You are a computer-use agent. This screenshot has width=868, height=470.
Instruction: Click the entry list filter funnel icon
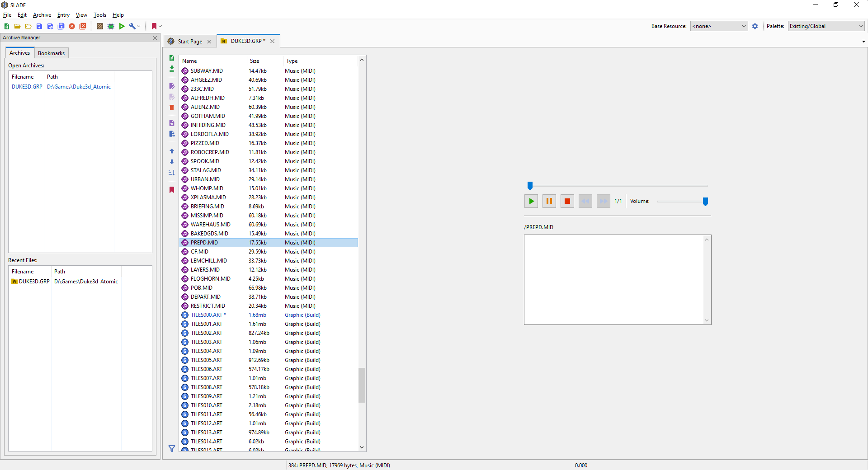coord(172,448)
